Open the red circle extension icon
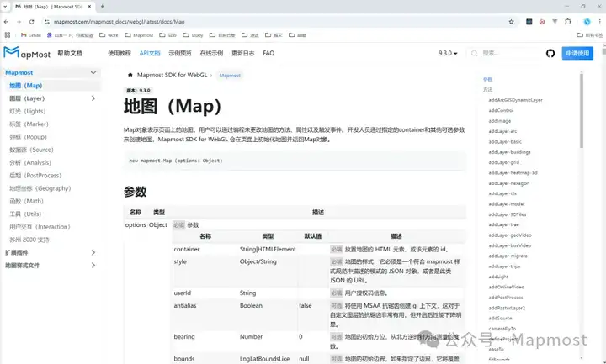 pos(542,22)
